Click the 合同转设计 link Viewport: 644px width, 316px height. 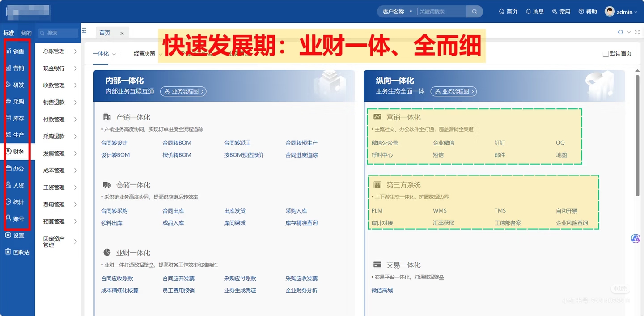click(x=114, y=143)
